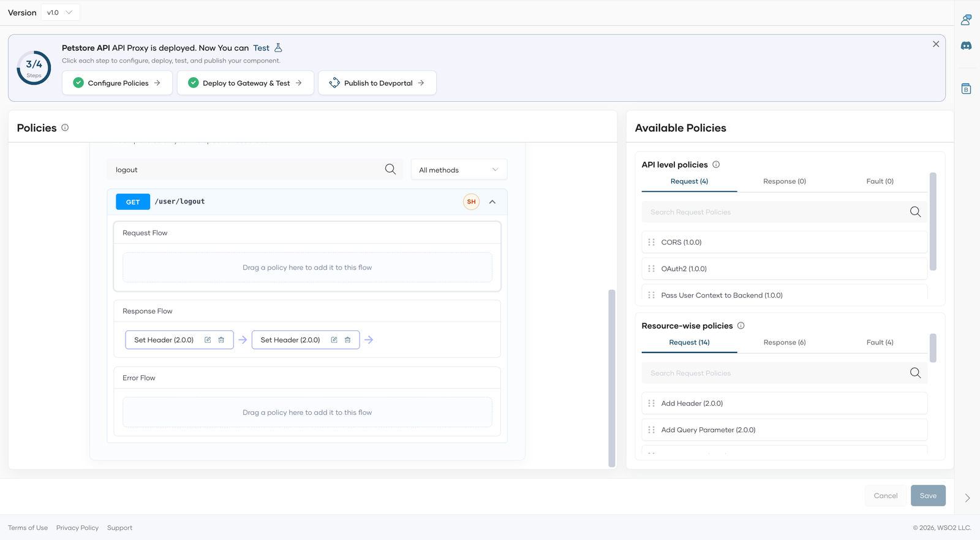Image resolution: width=980 pixels, height=540 pixels.
Task: Click the 3/4 Steps progress circle
Action: pyautogui.click(x=34, y=68)
